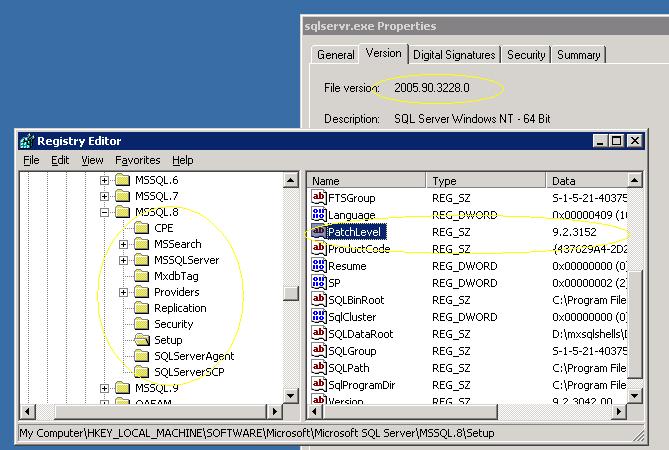Click the ProductCode string value icon
Image resolution: width=669 pixels, height=450 pixels.
[x=319, y=249]
